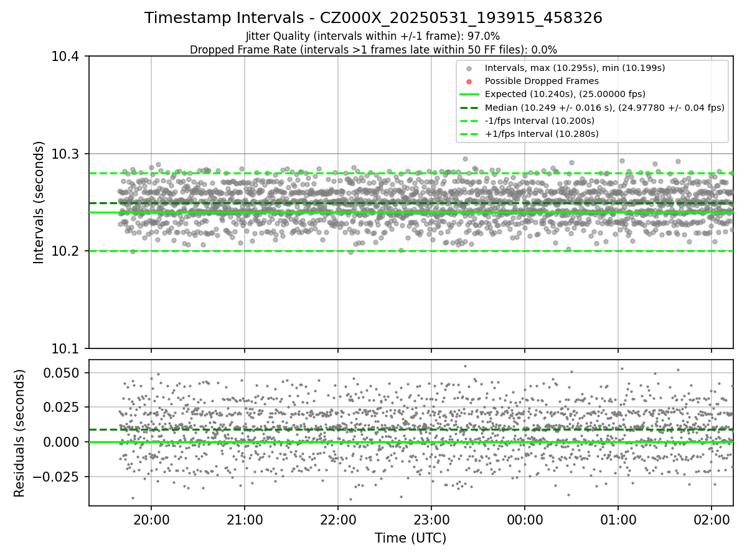Click legend entry '+1/fps Interval (10.280s)'
This screenshot has height=560, width=747.
[542, 134]
